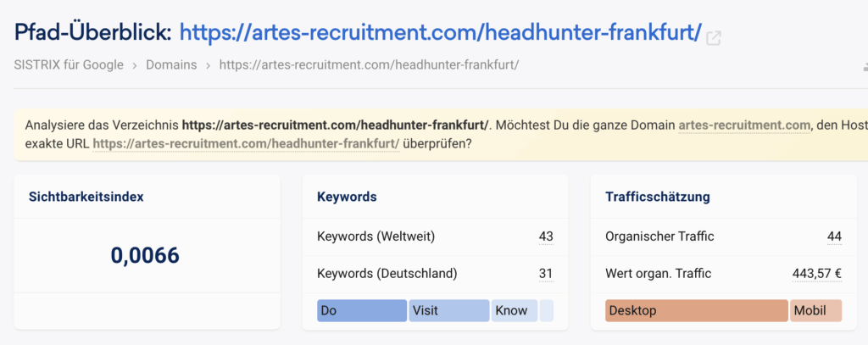Select the Visit intent bar segment
Image resolution: width=868 pixels, height=345 pixels.
click(449, 310)
